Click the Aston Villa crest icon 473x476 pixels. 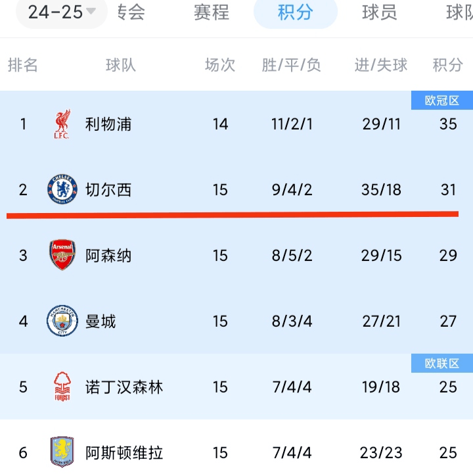point(62,452)
